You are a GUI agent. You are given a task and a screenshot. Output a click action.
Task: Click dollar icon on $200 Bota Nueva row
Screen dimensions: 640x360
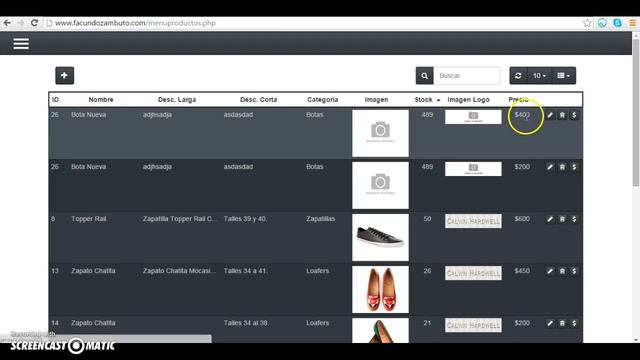coord(574,167)
